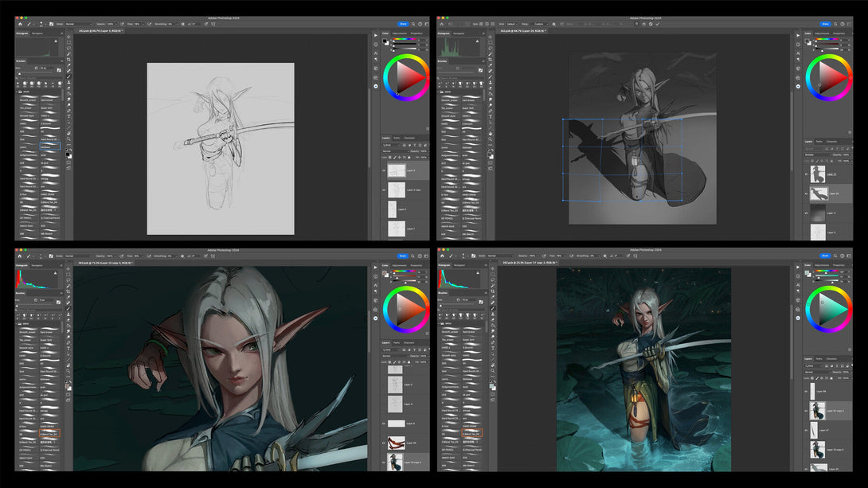Viewport: 868px width, 488px height.
Task: Open Grid Default dropdown in top-right window
Action: click(512, 24)
